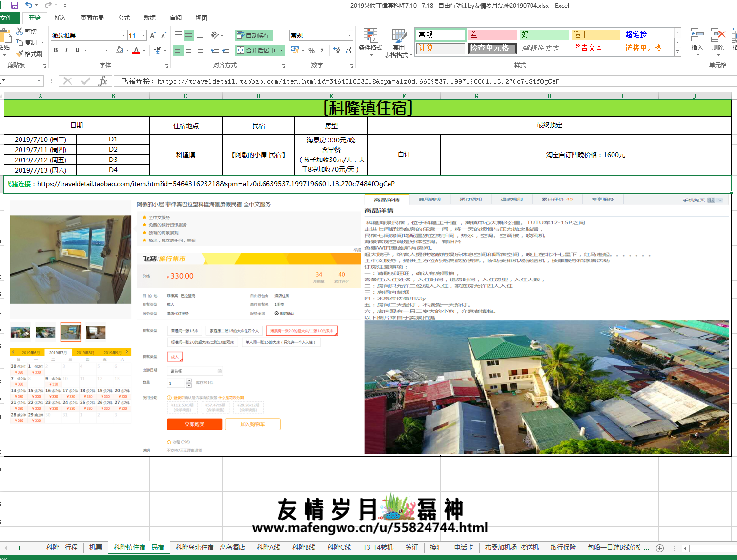Expand merge and center options arrow

[282, 50]
